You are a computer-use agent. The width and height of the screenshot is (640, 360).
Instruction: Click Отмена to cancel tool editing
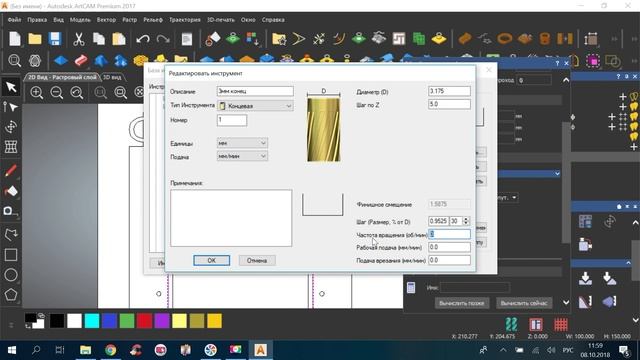point(257,260)
